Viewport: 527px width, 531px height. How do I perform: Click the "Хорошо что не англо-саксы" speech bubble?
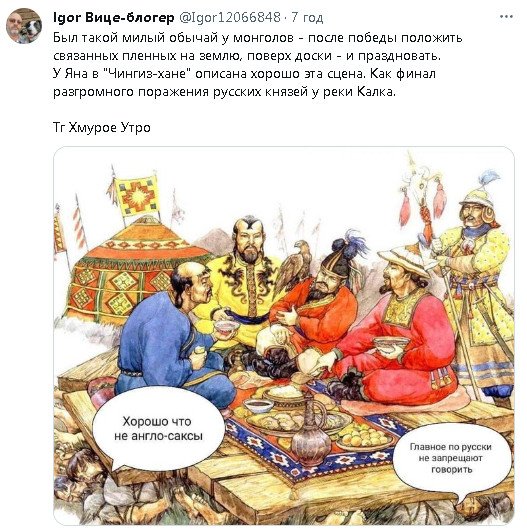(x=158, y=429)
